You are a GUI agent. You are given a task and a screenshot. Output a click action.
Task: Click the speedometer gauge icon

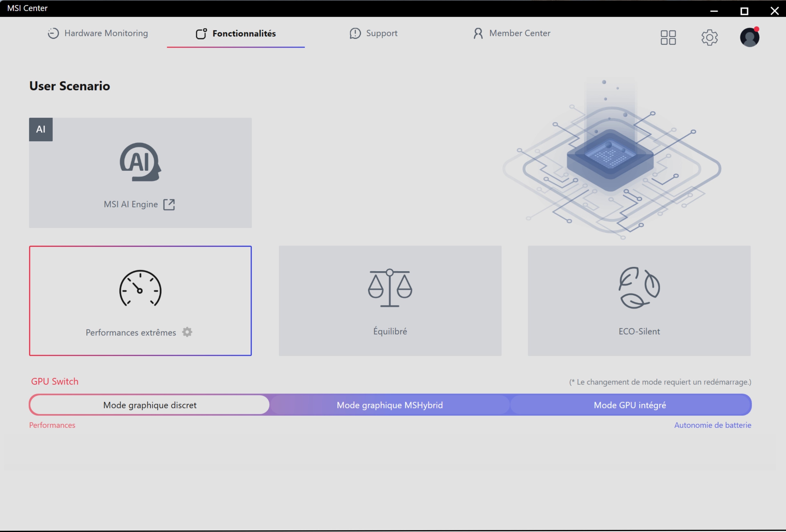pyautogui.click(x=140, y=288)
